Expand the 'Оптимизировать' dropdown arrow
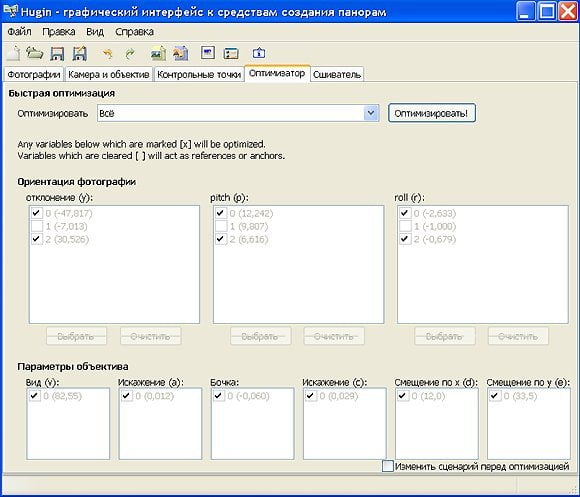The height and width of the screenshot is (497, 580). tap(371, 113)
